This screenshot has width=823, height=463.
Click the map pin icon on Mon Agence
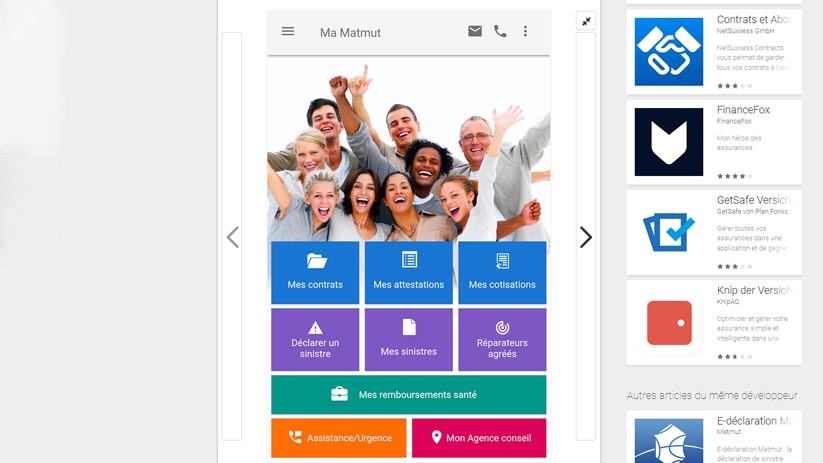click(x=436, y=437)
